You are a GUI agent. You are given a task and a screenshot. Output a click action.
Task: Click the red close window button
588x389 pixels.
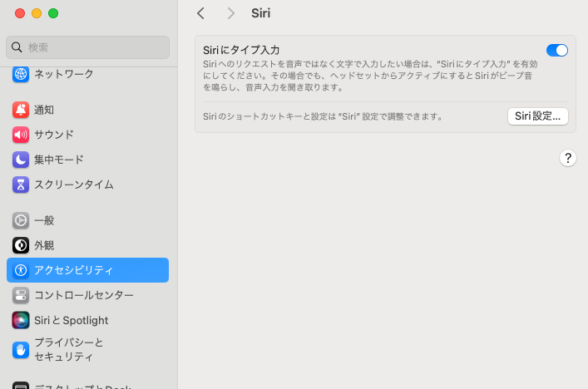[x=20, y=13]
